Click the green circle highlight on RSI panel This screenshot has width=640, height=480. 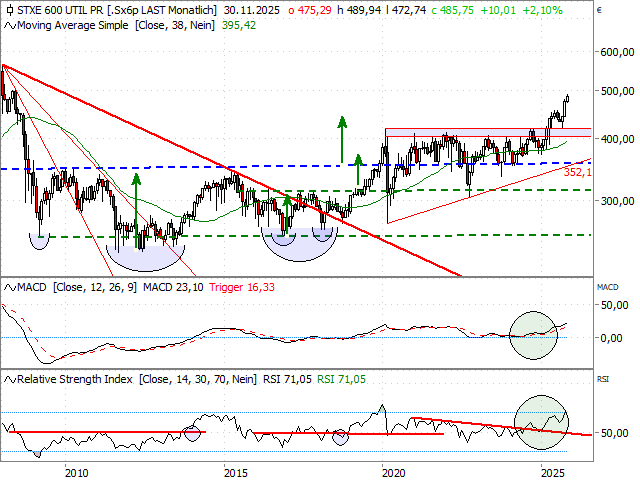pyautogui.click(x=541, y=421)
